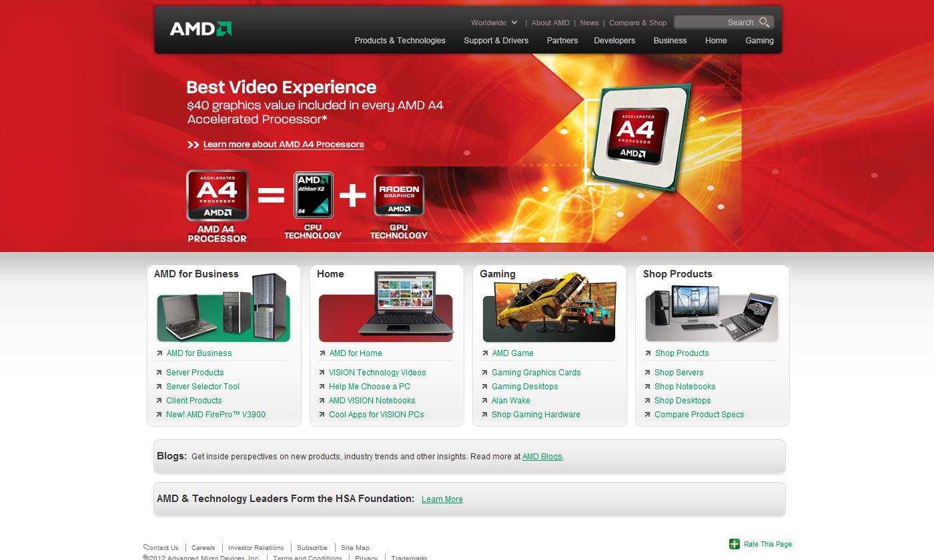Click the Best Video Experience banner headline
Screen dimensions: 934x560
pos(282,87)
